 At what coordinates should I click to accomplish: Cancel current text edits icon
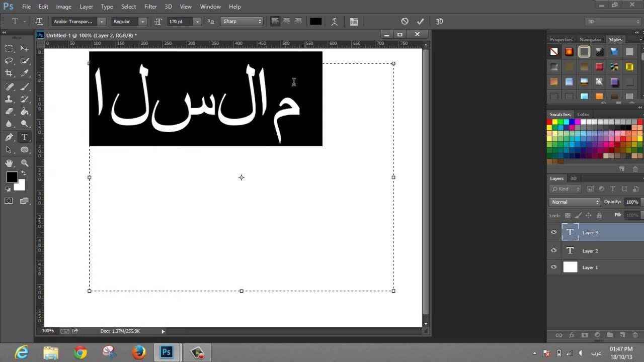click(405, 22)
